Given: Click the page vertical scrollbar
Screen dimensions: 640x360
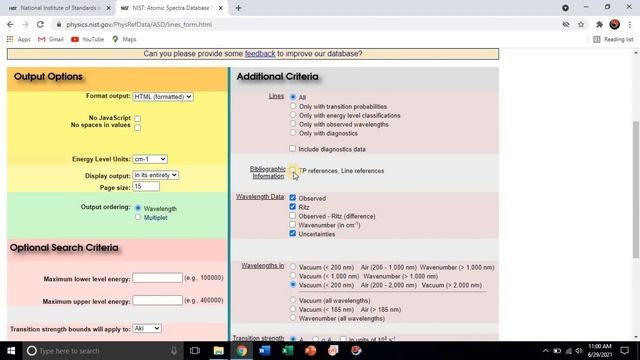Looking at the screenshot, I should coord(636,189).
